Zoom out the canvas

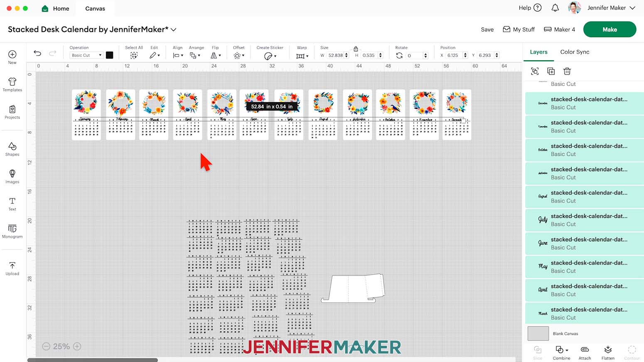46,346
